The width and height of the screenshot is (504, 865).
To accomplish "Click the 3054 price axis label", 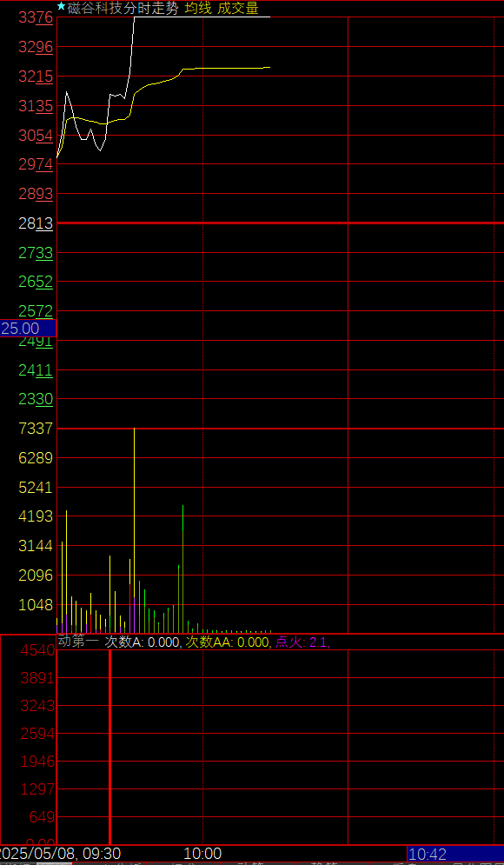I will [36, 135].
